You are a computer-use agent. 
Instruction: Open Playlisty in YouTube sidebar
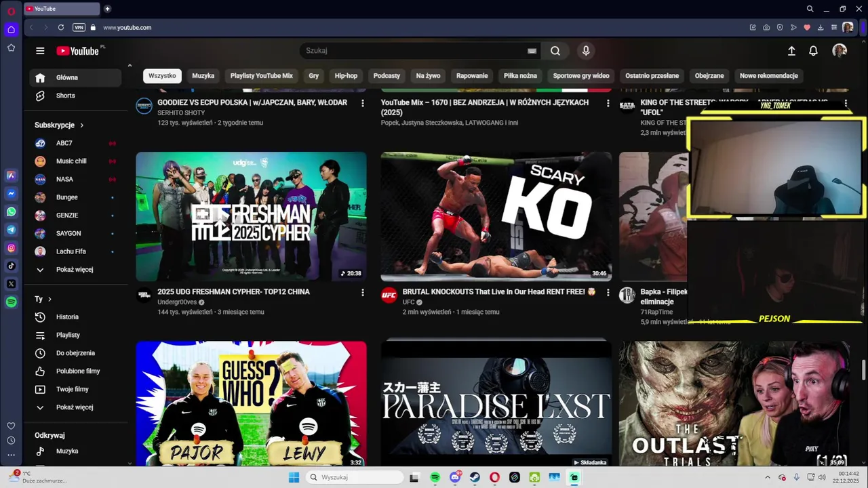[x=75, y=335]
